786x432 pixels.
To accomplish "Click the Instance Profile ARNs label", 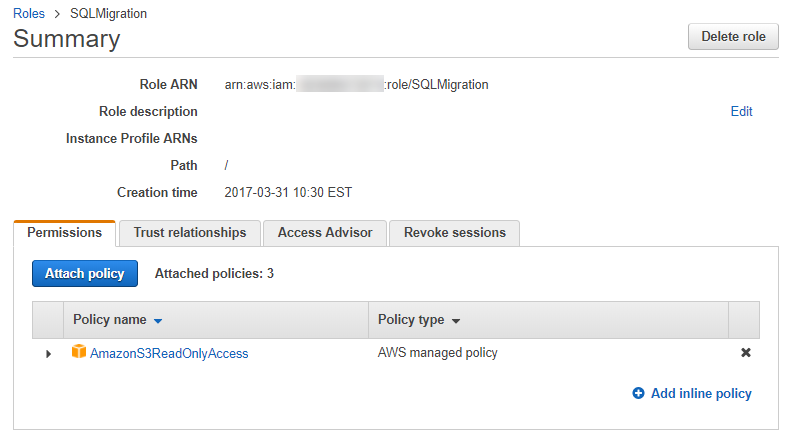I will tap(132, 138).
